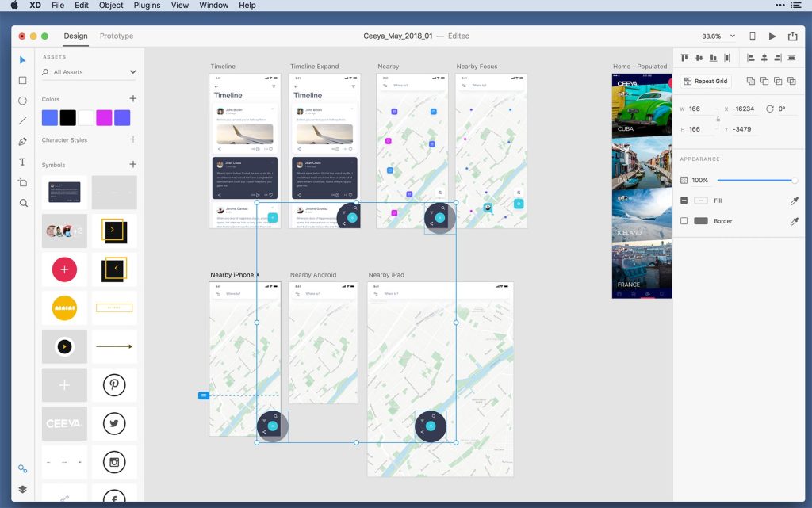Expand the All Assets dropdown
Screen dimensions: 812x508
tap(132, 71)
